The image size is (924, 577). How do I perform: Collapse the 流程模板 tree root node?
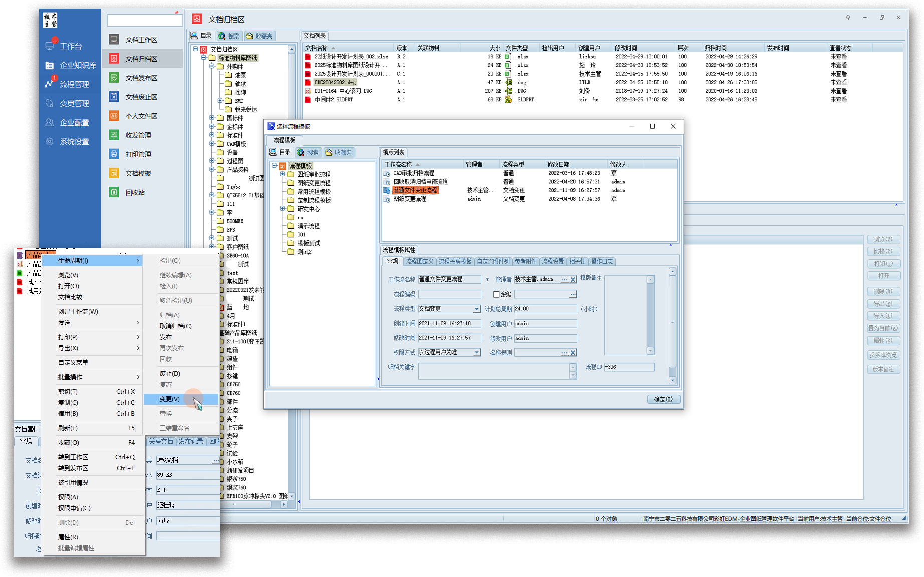pos(274,166)
